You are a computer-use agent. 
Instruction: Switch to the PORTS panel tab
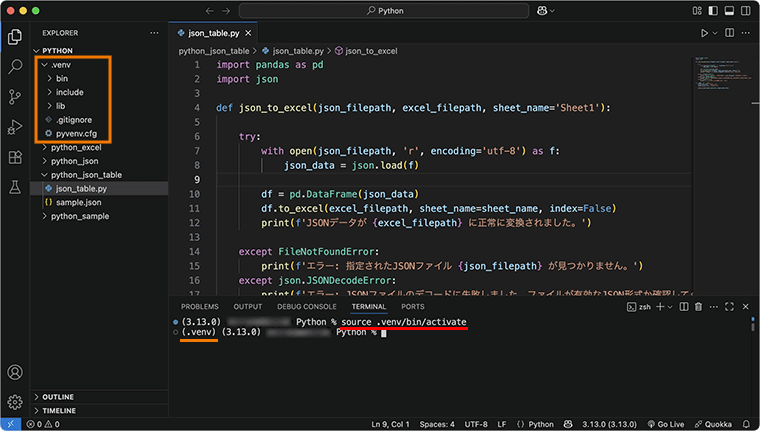click(413, 307)
